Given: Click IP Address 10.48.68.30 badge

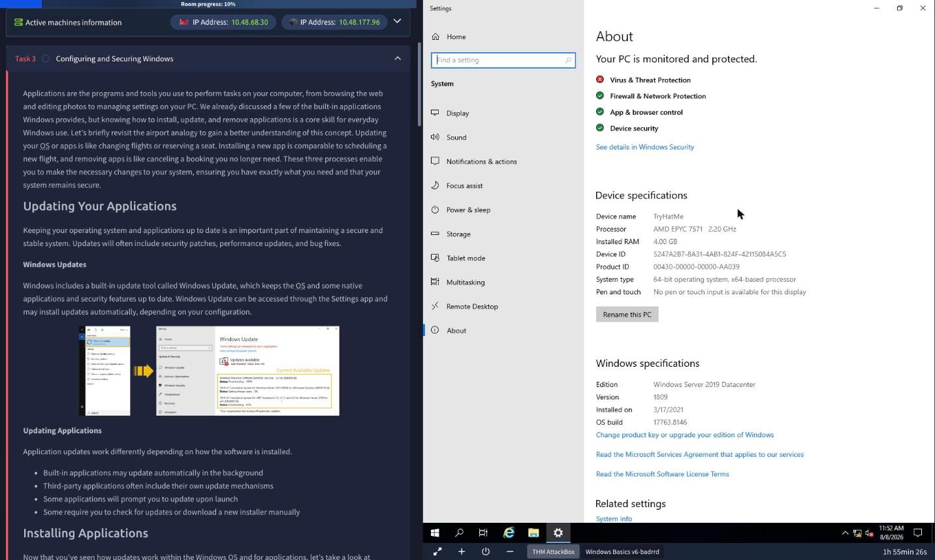Looking at the screenshot, I should pos(225,22).
